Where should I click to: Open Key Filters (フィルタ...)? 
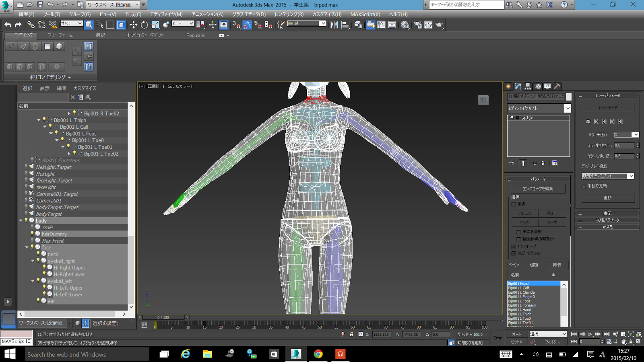click(552, 342)
